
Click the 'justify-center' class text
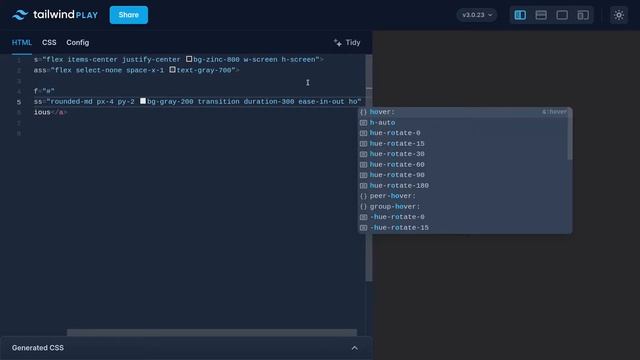click(x=151, y=60)
